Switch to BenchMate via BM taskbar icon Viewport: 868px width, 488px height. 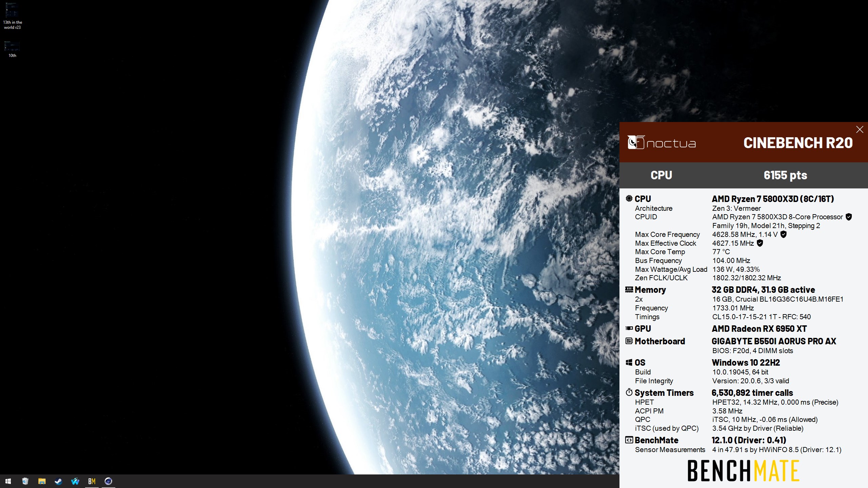tap(92, 481)
